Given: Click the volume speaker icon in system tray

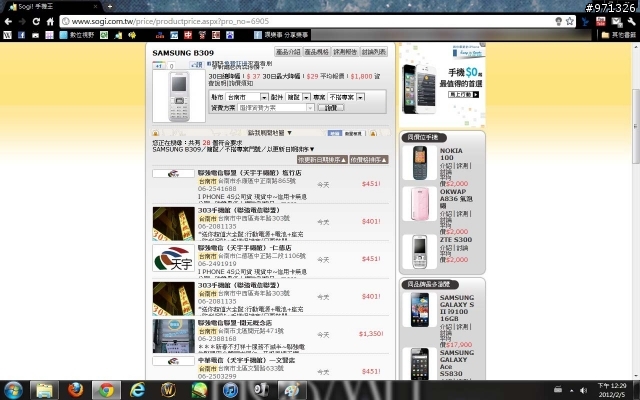Looking at the screenshot, I should (583, 390).
